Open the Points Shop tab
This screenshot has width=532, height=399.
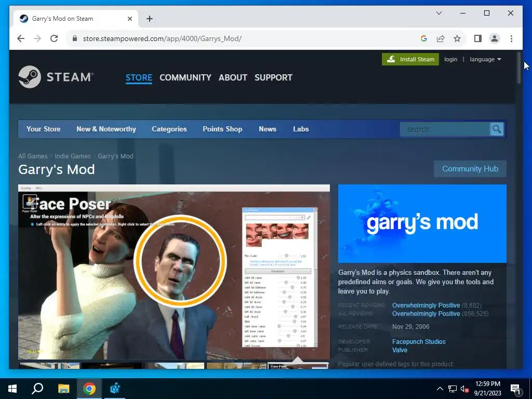point(222,129)
